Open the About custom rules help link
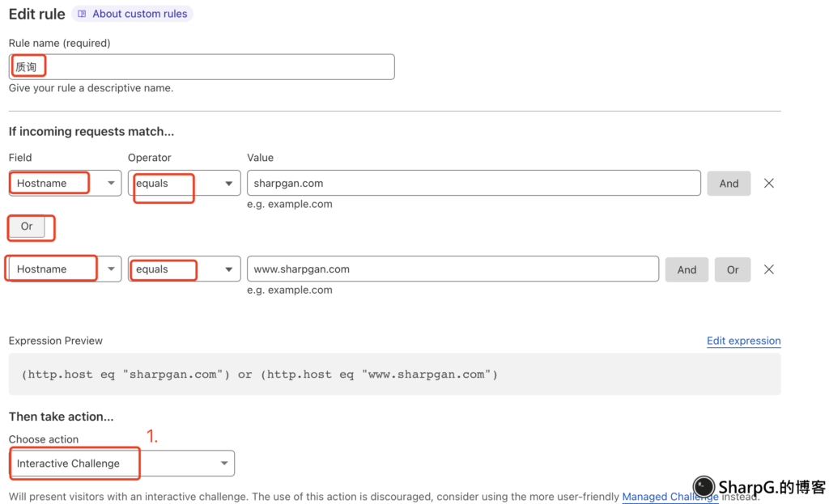The image size is (829, 504). coord(139,14)
